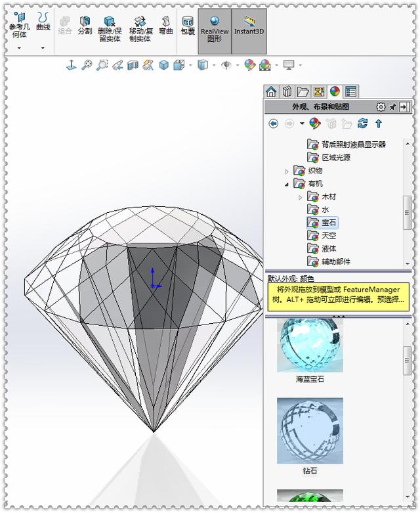
Task: Select the 辅助部件 folder
Action: pos(329,261)
